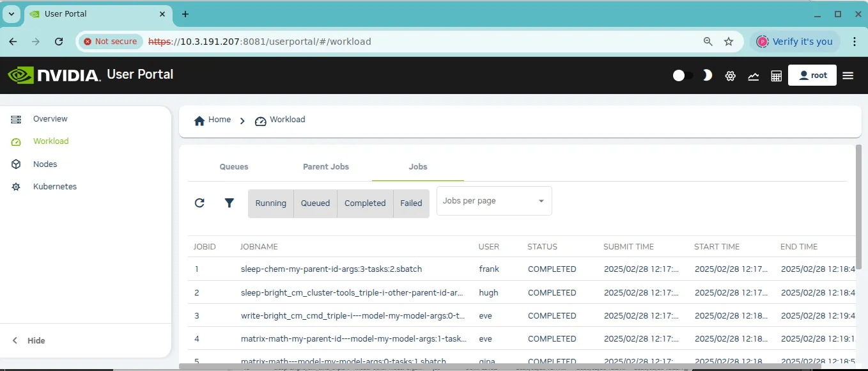The width and height of the screenshot is (868, 371).
Task: Open the settings gear icon in header
Action: click(731, 75)
